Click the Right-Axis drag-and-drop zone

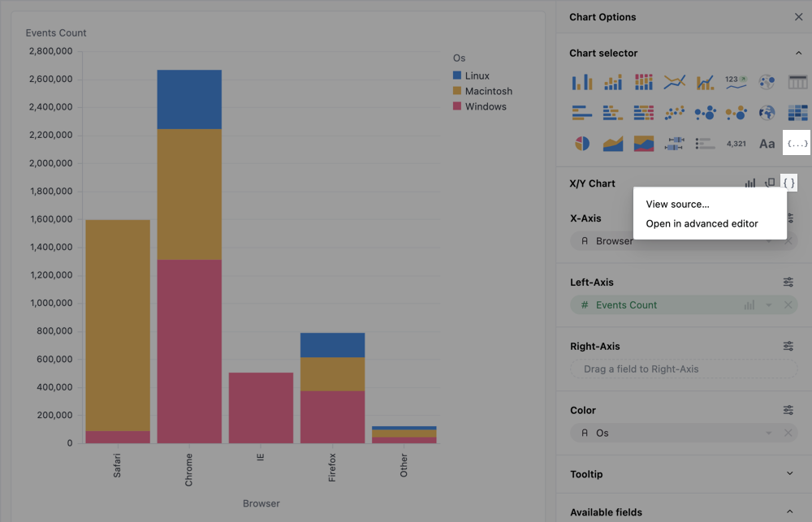tap(682, 369)
